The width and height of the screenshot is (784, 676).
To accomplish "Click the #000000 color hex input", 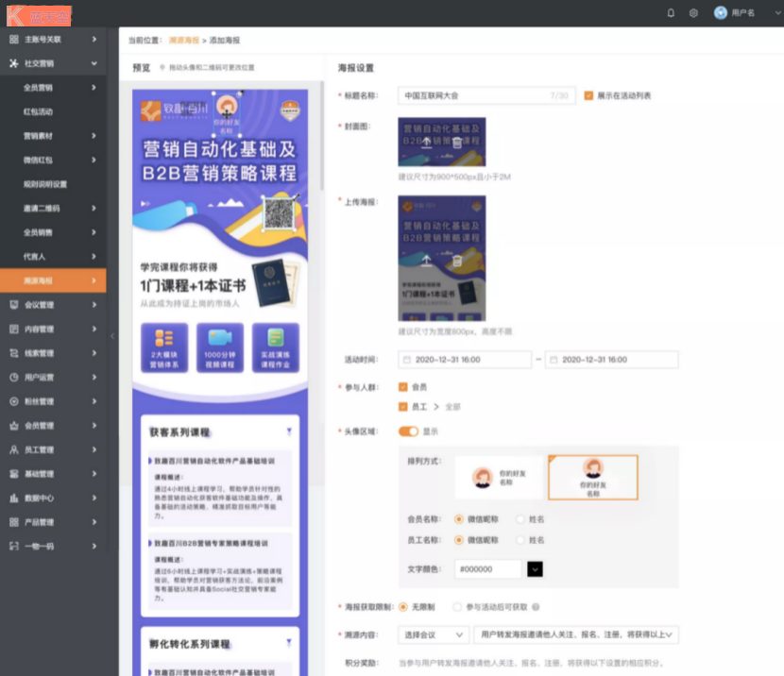I will click(x=487, y=569).
